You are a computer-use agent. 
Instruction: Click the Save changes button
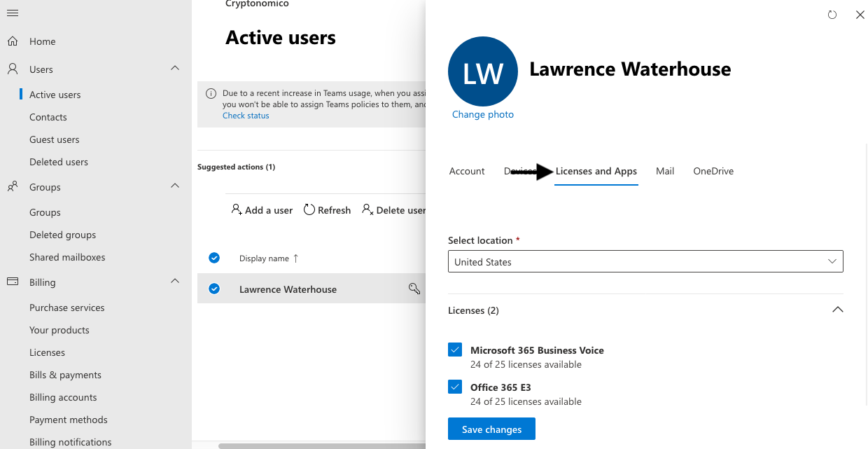(491, 429)
